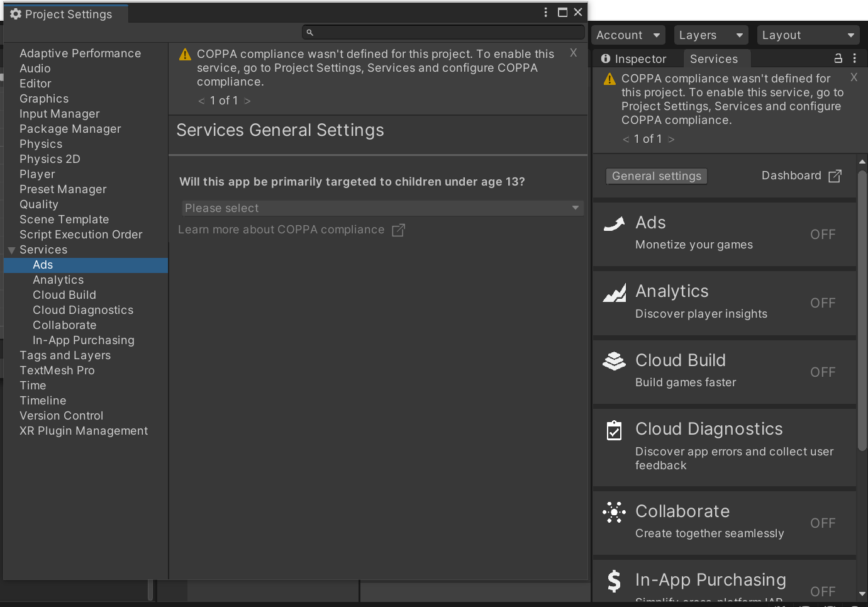Click the Cloud Build layers icon
Viewport: 868px width, 607px height.
click(615, 361)
